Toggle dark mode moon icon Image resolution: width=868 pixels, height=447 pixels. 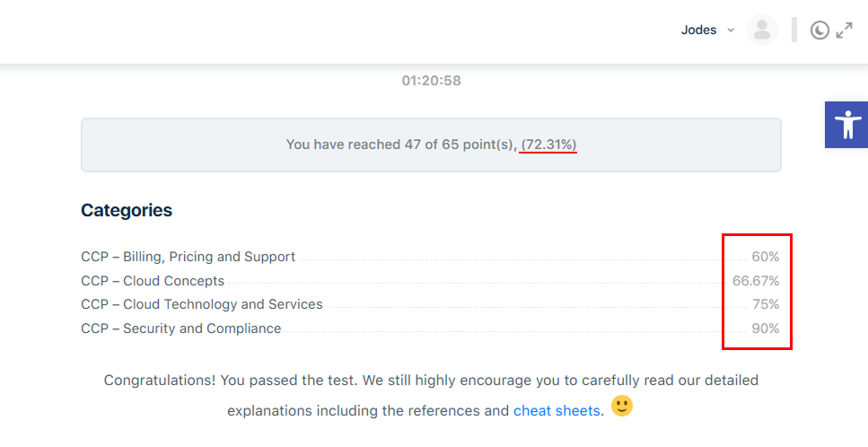820,30
